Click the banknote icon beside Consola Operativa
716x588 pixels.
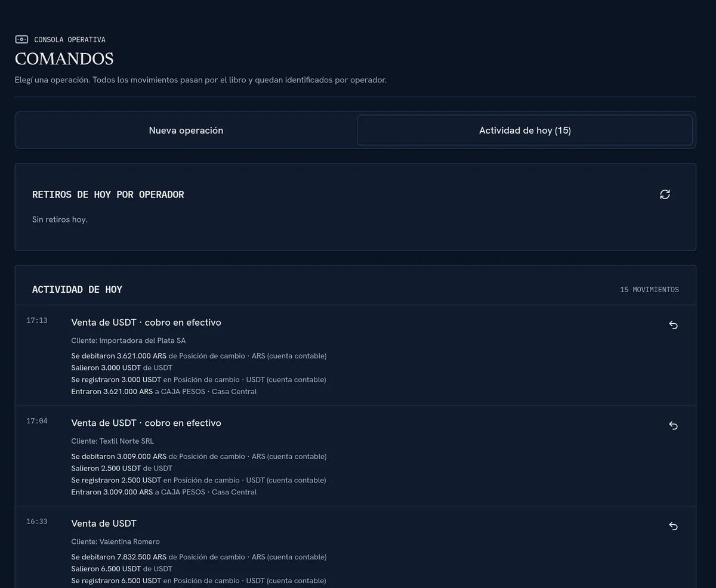click(x=21, y=39)
